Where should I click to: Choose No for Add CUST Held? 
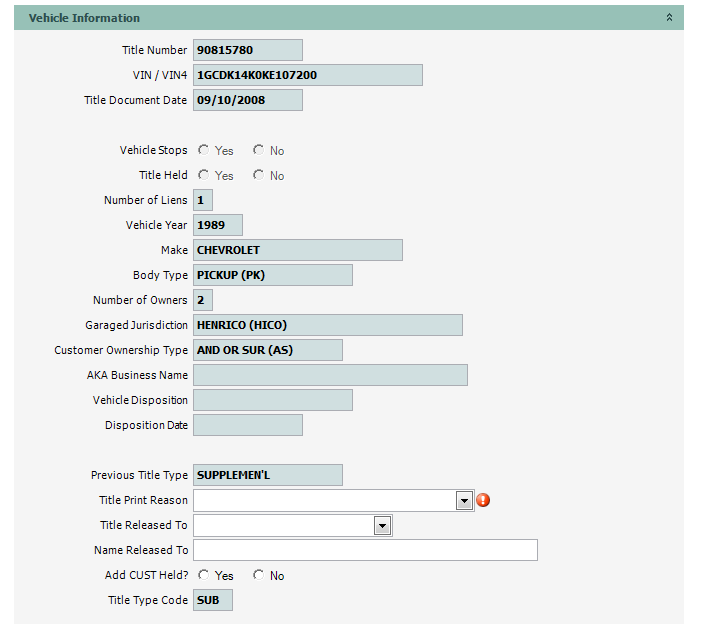pyautogui.click(x=259, y=575)
